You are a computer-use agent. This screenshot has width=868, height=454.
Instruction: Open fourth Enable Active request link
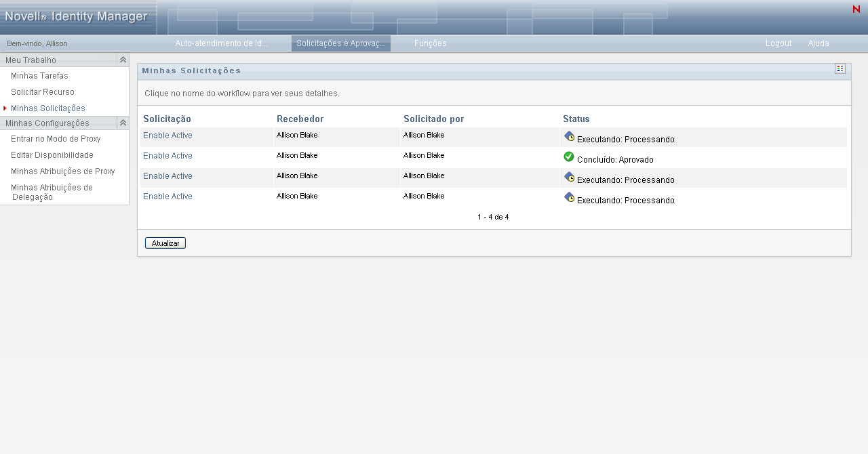point(167,197)
